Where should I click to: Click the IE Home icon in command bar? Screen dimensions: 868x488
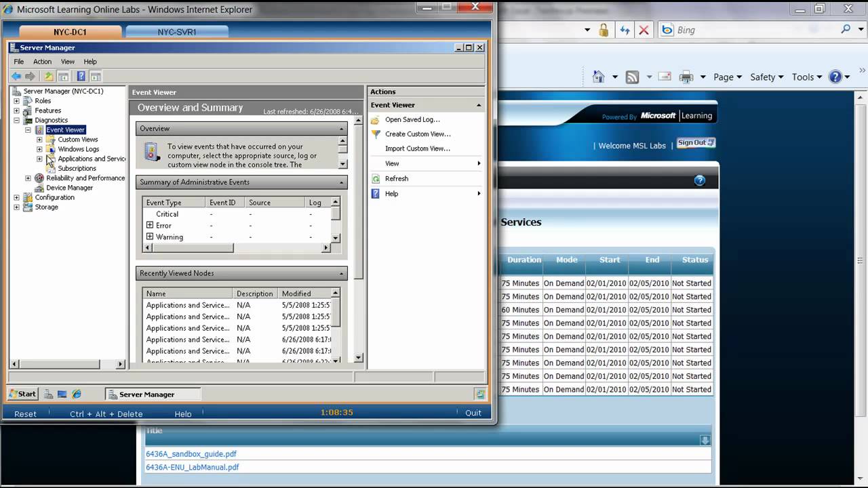tap(598, 77)
